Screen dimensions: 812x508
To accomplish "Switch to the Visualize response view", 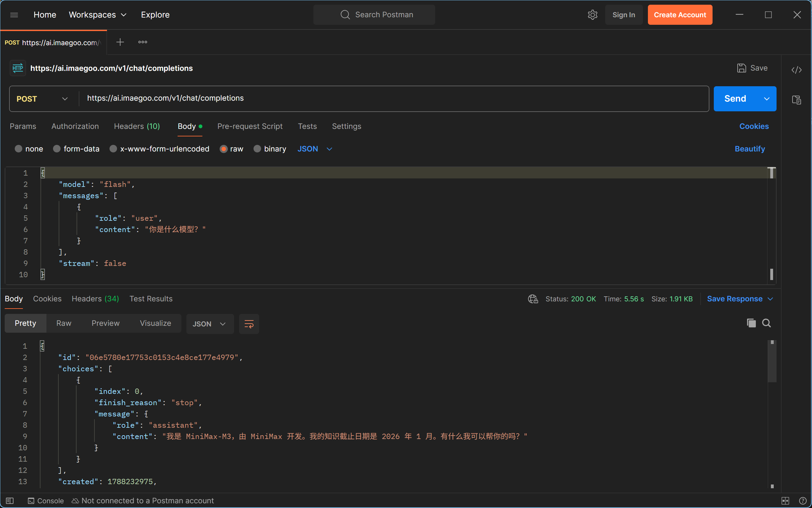I will coord(156,323).
